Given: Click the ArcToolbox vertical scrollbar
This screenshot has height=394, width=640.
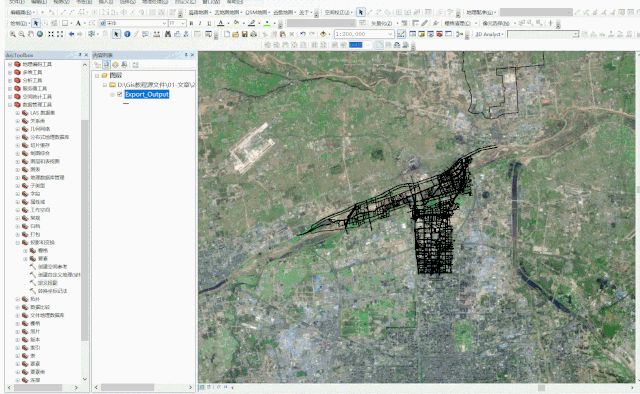Looking at the screenshot, I should 85,229.
